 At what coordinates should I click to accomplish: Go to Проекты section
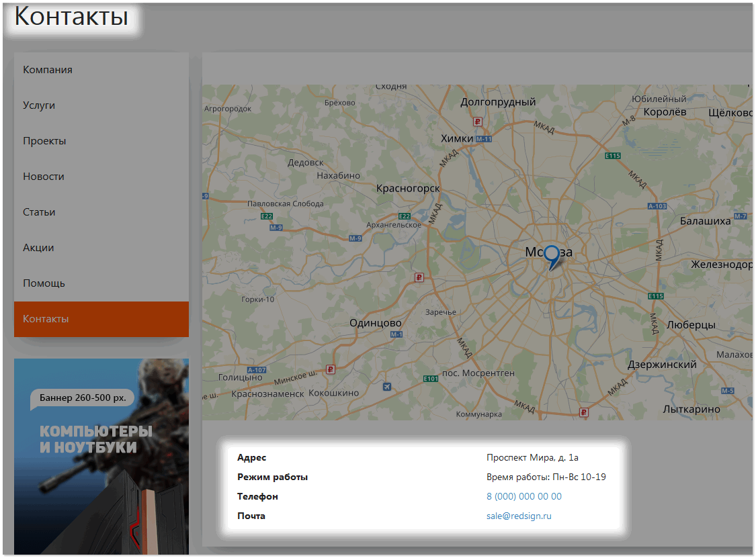(101, 141)
